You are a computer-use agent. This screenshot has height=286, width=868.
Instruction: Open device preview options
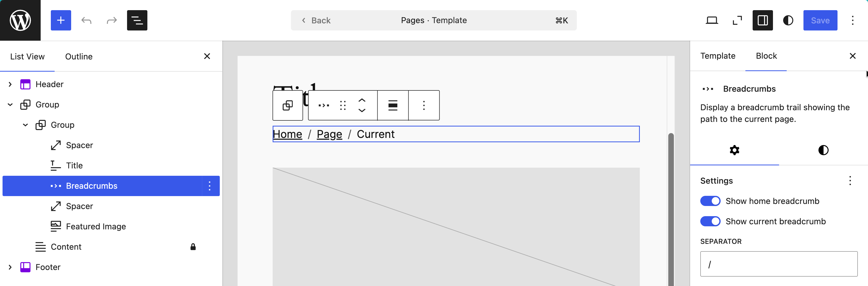click(x=712, y=20)
